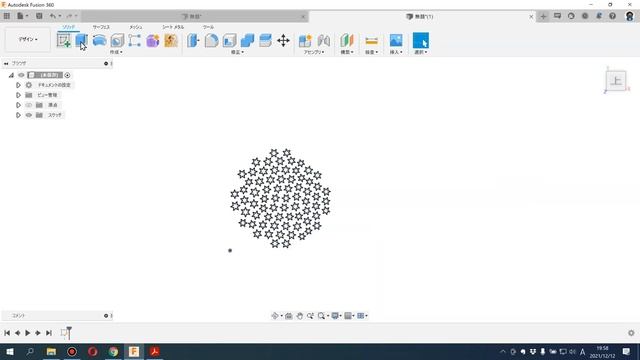Click the Save icon in quick access
This screenshot has height=360, width=640.
[x=39, y=16]
